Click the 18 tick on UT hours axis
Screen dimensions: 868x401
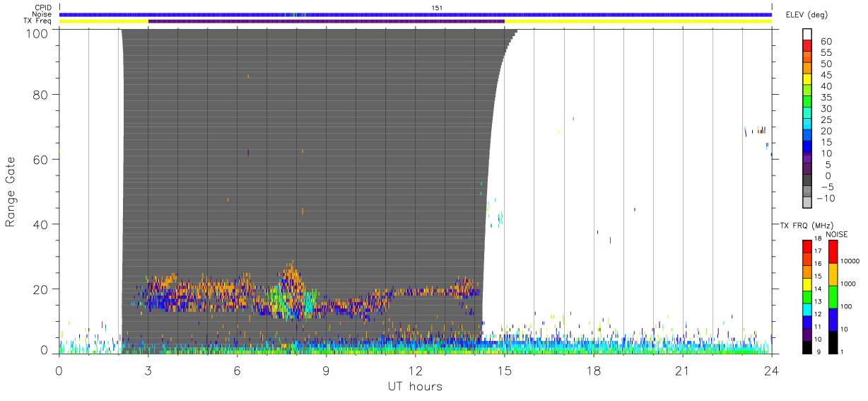tap(594, 370)
